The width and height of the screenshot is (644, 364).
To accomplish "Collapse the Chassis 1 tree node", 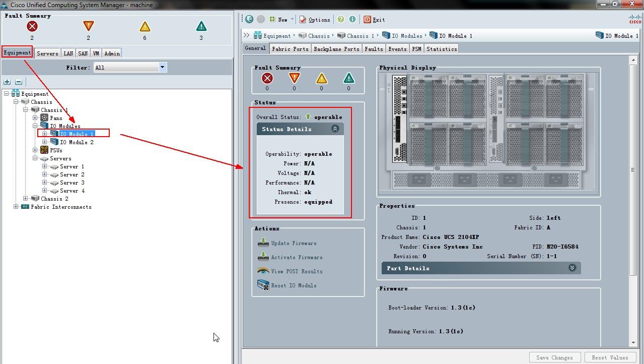I will pyautogui.click(x=26, y=110).
